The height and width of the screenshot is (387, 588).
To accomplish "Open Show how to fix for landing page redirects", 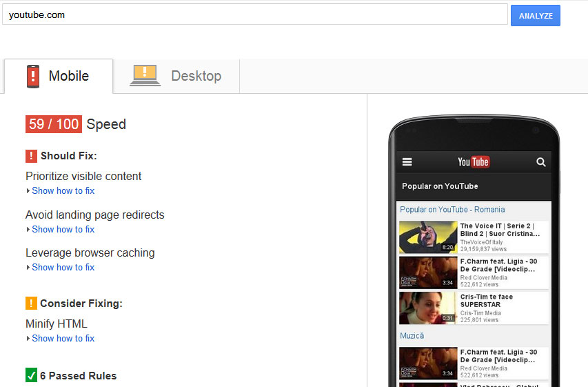I will [x=63, y=229].
